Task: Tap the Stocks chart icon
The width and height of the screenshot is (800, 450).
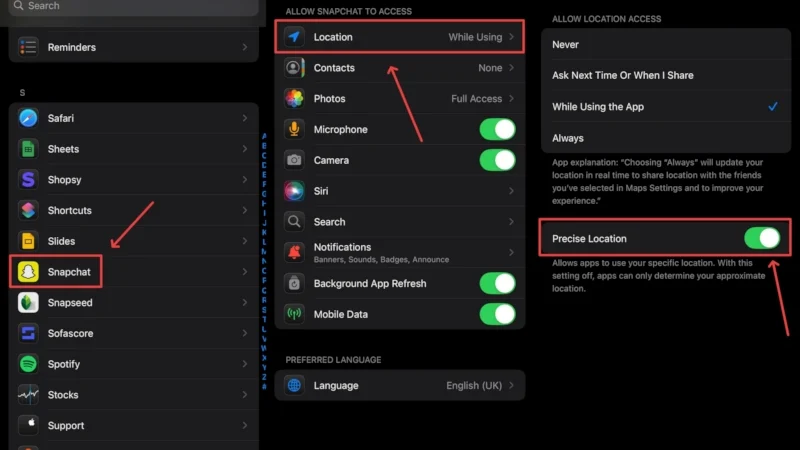Action: click(28, 394)
